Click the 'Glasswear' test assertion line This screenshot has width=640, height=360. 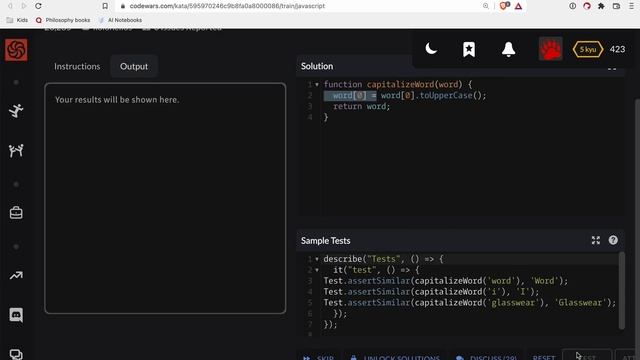point(469,303)
